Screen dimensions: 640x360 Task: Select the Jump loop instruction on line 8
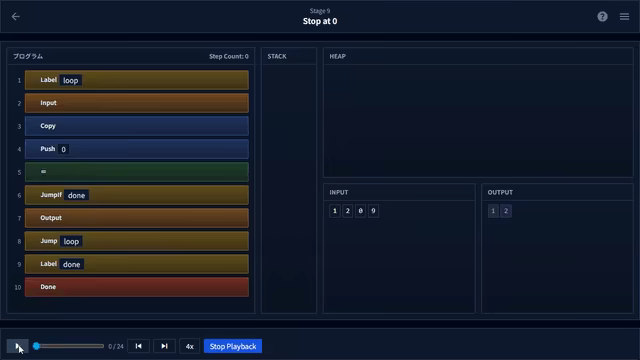tap(136, 241)
